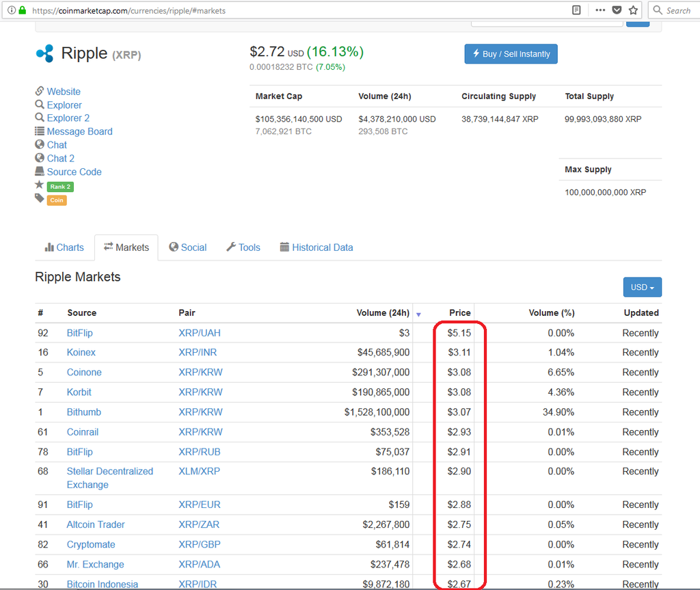Open the XRP/GBP pair link
The height and width of the screenshot is (590, 700).
pos(199,544)
